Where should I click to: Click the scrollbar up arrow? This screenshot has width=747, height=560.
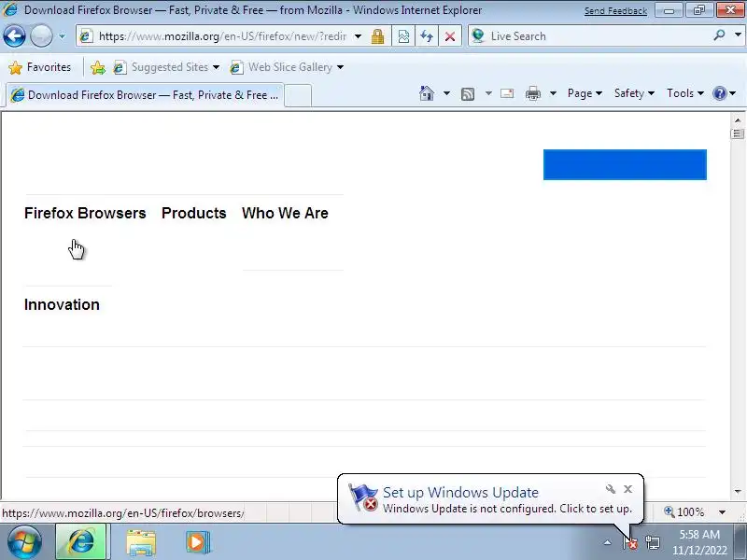738,120
